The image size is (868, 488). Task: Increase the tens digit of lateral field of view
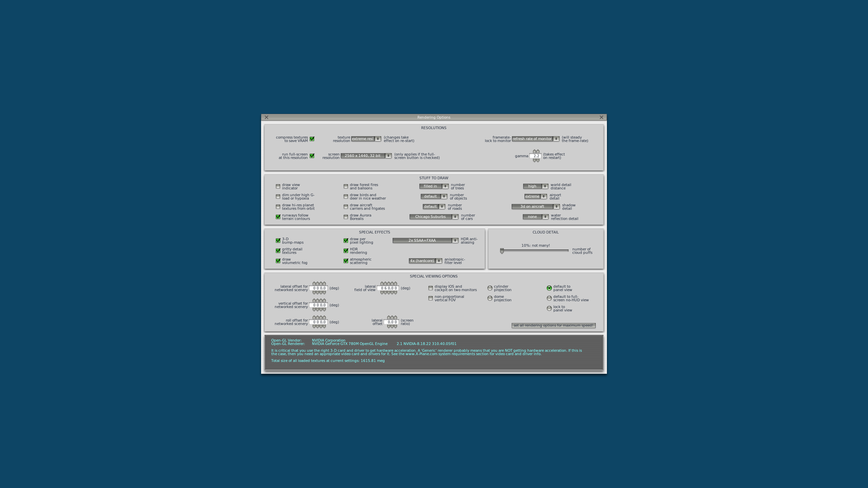click(385, 283)
